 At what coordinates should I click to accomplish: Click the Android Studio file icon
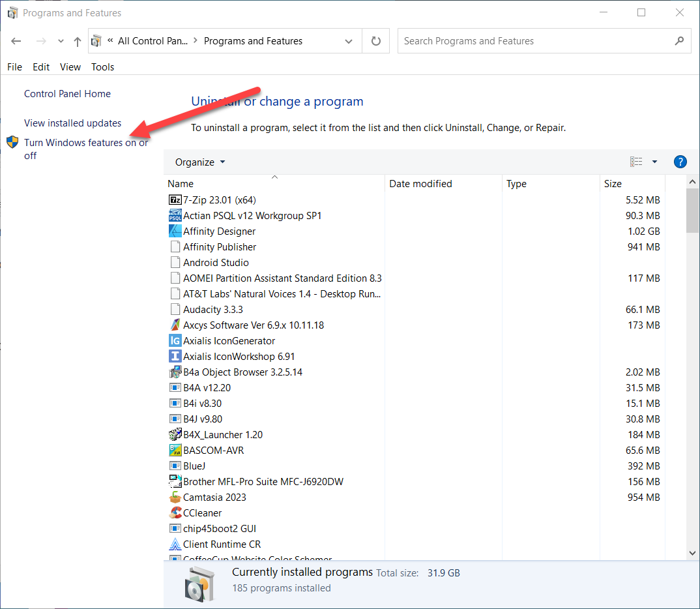pyautogui.click(x=175, y=262)
